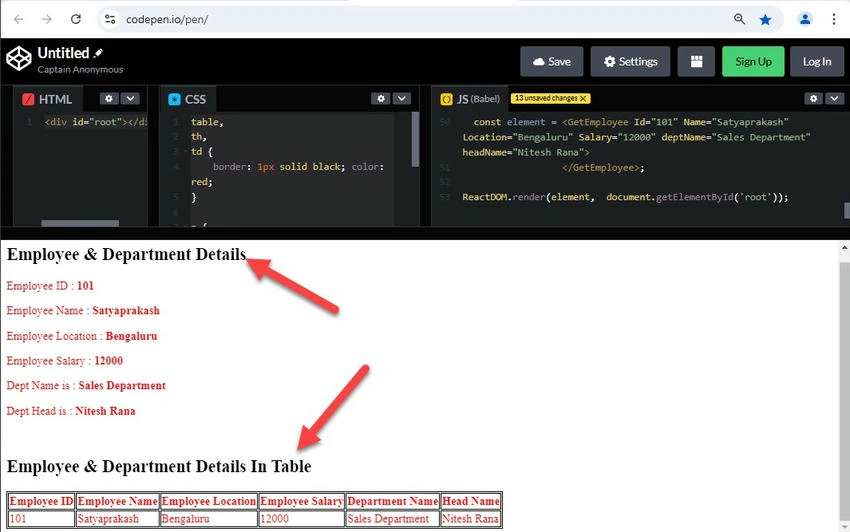Open CSS editor settings gear
The width and height of the screenshot is (850, 532).
click(381, 98)
